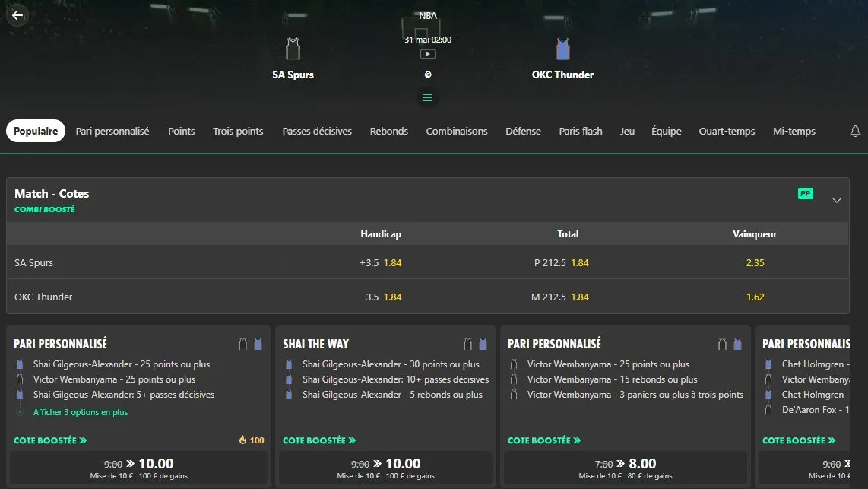Click Cote boostée on Shai The Way
Image resolution: width=868 pixels, height=489 pixels.
coord(319,440)
